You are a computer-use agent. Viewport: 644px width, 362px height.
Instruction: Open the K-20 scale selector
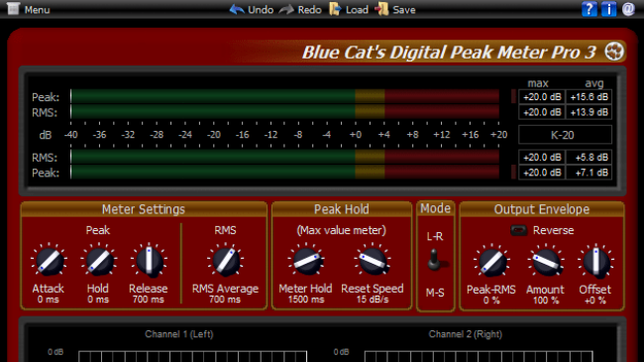tap(565, 135)
